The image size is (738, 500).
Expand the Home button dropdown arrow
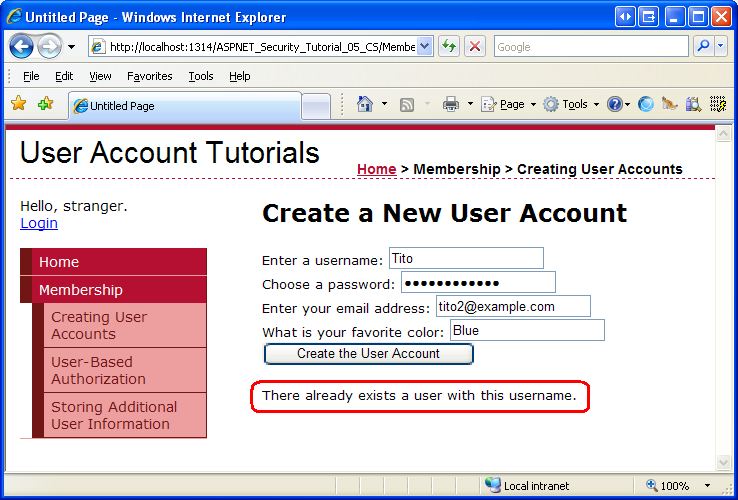[x=384, y=104]
